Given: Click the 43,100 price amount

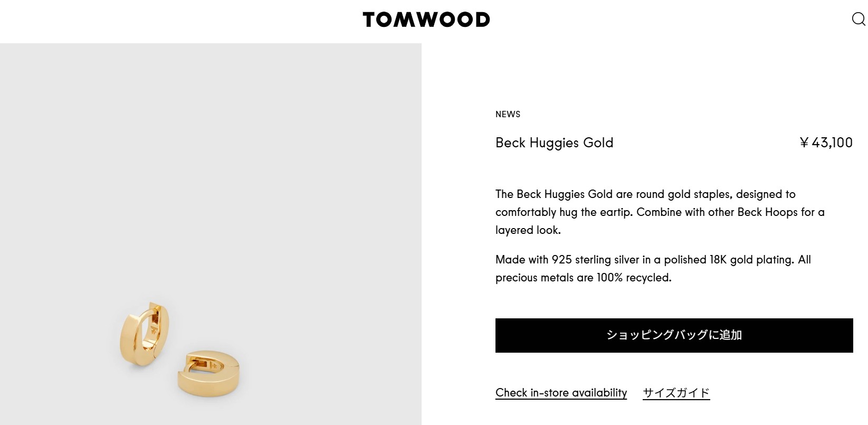Looking at the screenshot, I should coord(832,143).
